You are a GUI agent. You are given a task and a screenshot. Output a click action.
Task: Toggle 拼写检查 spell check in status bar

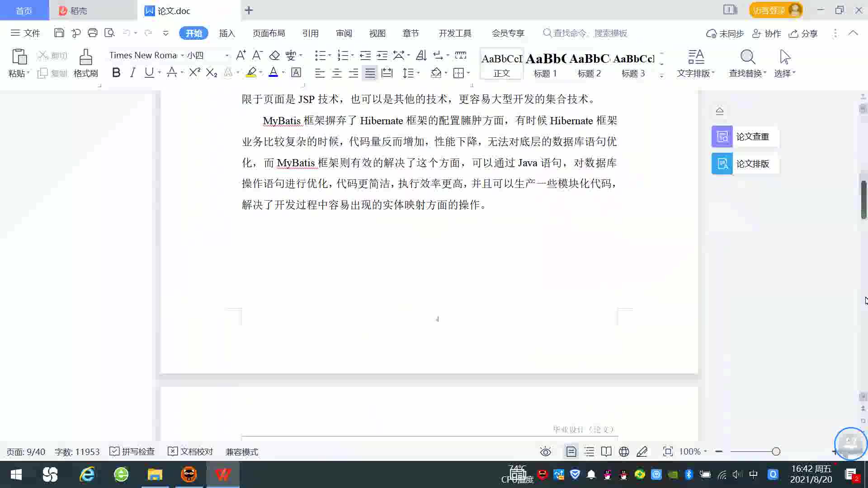[x=132, y=451]
